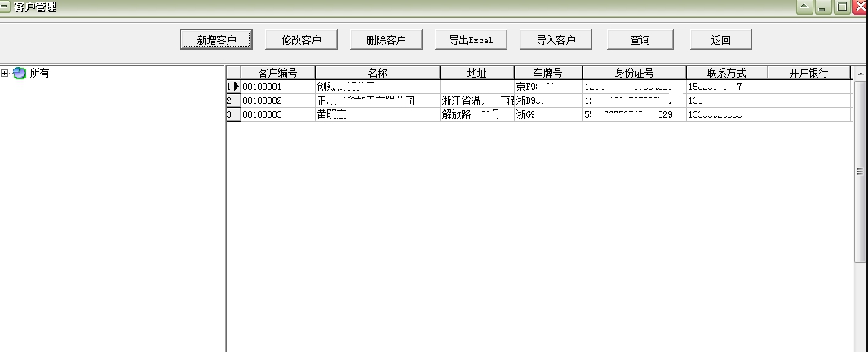The width and height of the screenshot is (868, 352).
Task: Click the 车牌号 column header
Action: [548, 73]
